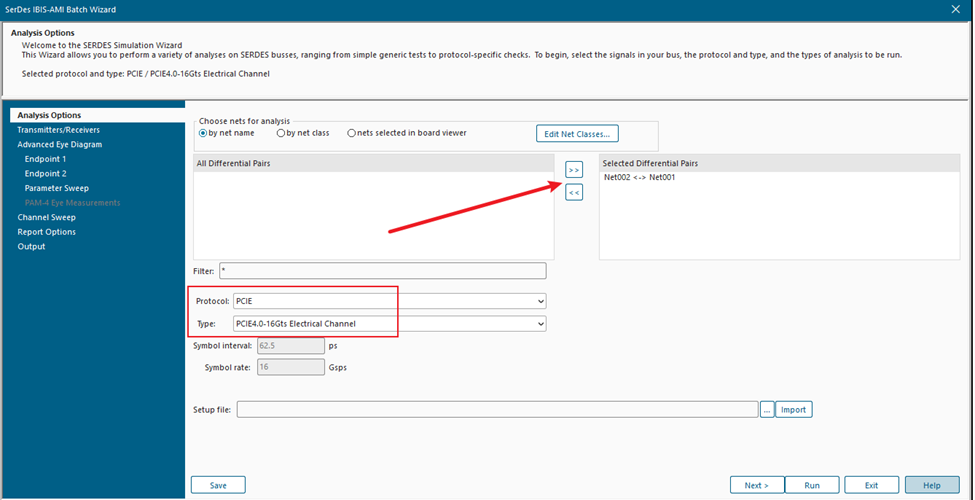975x500 pixels.
Task: Open Transmitters/Receivers page in sidebar
Action: tap(58, 130)
